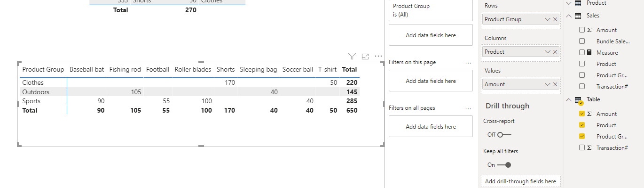The height and width of the screenshot is (188, 644).
Task: Check the Product checkbox under Sales
Action: 582,64
